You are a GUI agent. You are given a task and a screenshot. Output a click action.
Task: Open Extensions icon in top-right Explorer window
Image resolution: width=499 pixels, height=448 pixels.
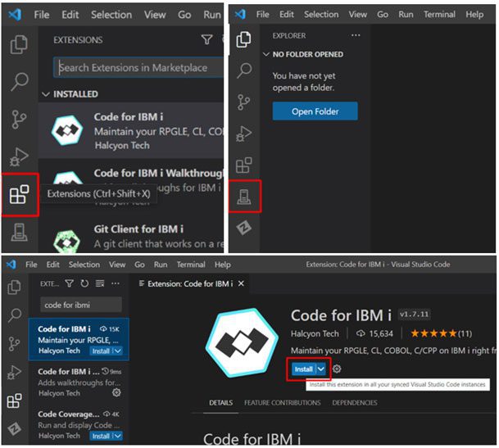tap(244, 165)
